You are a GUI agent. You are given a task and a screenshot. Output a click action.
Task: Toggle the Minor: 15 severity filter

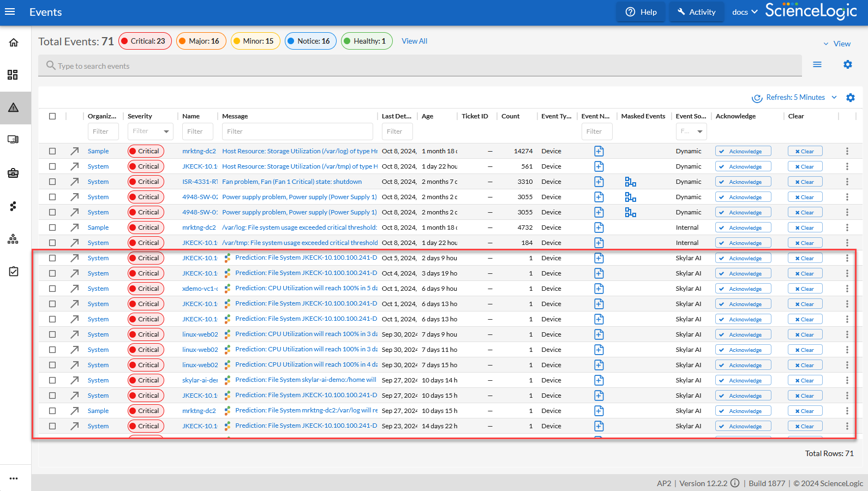click(255, 41)
